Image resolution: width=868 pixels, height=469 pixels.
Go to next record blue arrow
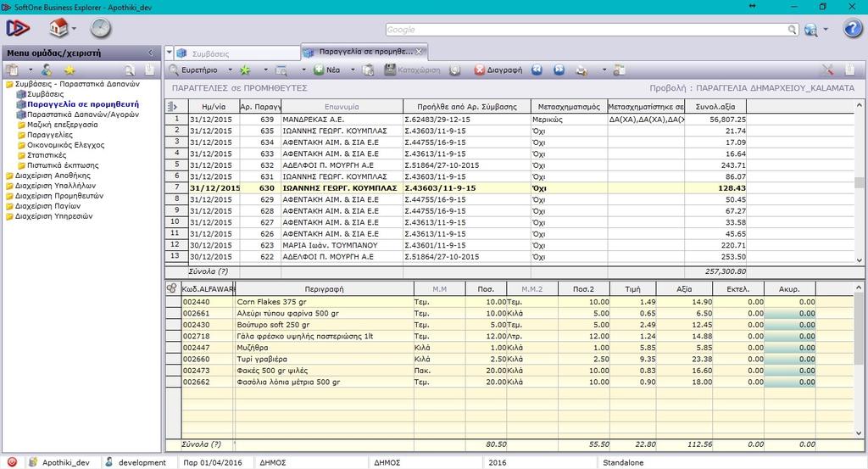coord(559,70)
